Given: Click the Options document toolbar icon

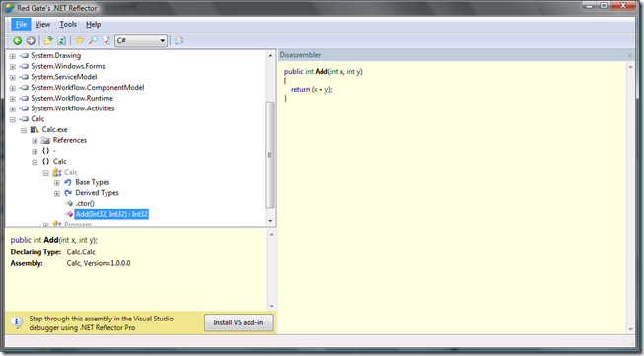Looking at the screenshot, I should (x=107, y=40).
